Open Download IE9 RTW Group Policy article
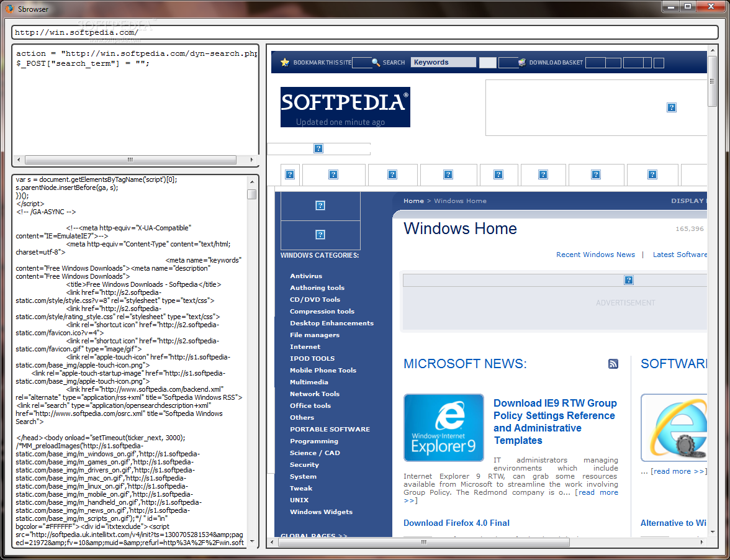The image size is (730, 560). coord(555,422)
